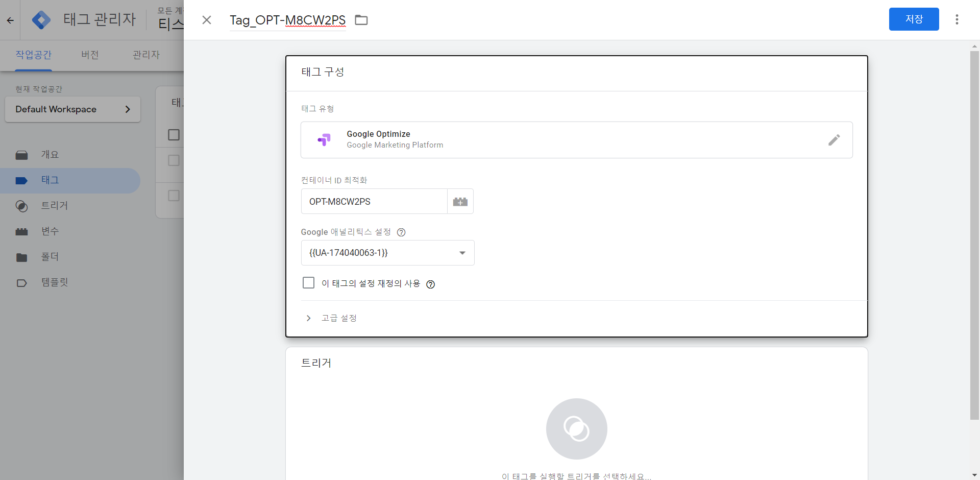Click the 태그 tag icon in sidebar
This screenshot has height=480, width=980.
point(21,181)
